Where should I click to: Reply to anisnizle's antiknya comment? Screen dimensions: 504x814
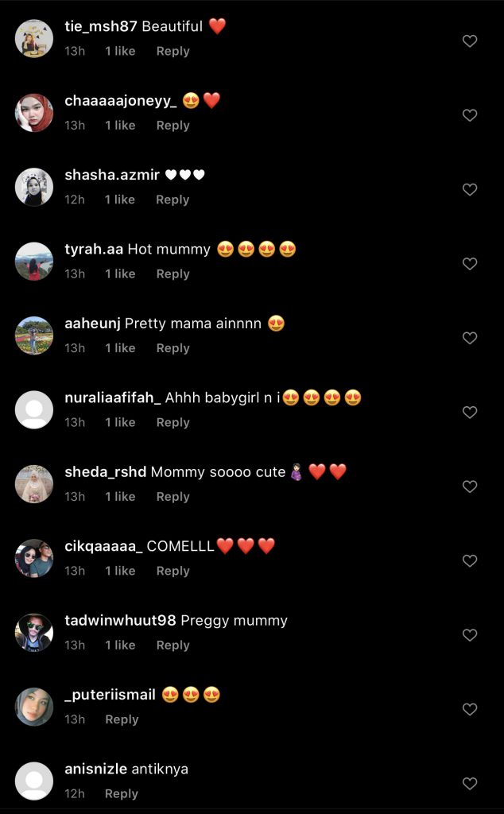(122, 794)
